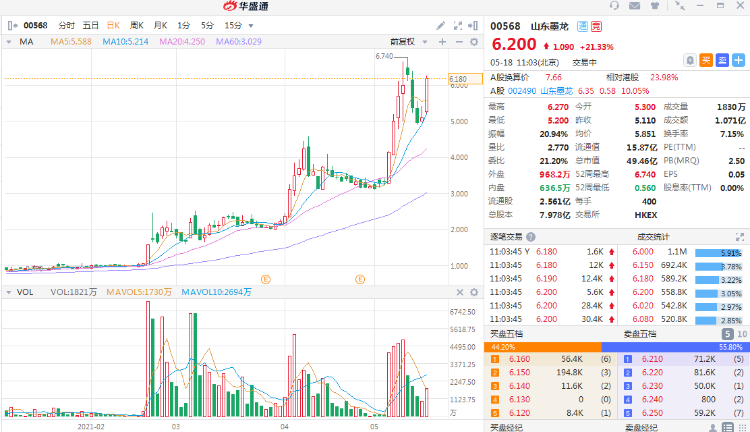Toggle the right sidebar panel collapse icon
This screenshot has height=432, width=750.
(x=473, y=25)
